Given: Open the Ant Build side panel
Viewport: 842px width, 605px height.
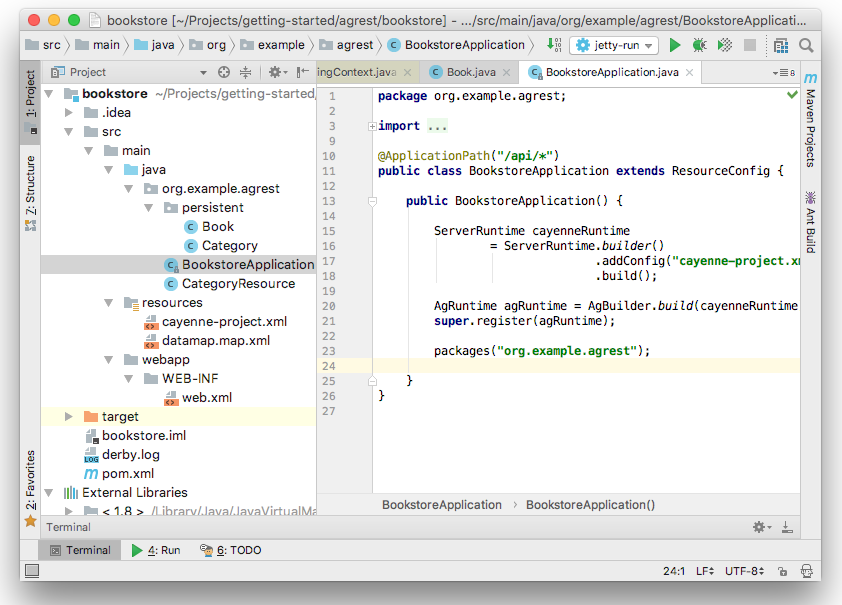Looking at the screenshot, I should pyautogui.click(x=810, y=222).
